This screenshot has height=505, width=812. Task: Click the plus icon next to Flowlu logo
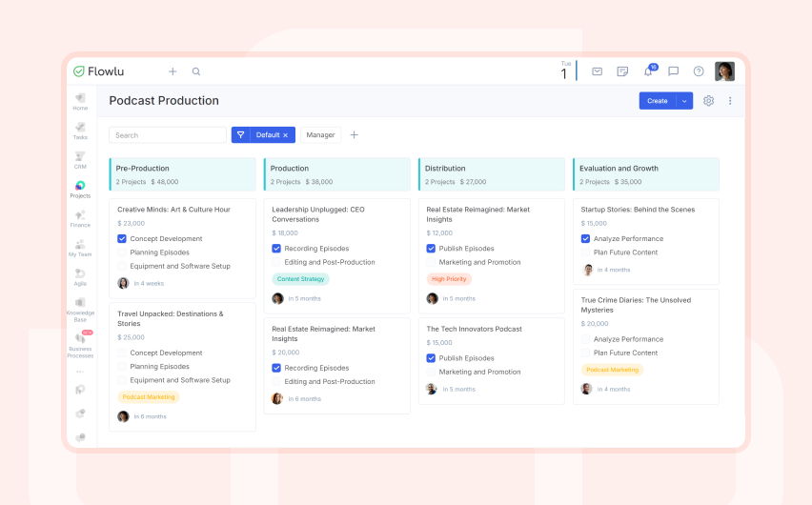(173, 71)
